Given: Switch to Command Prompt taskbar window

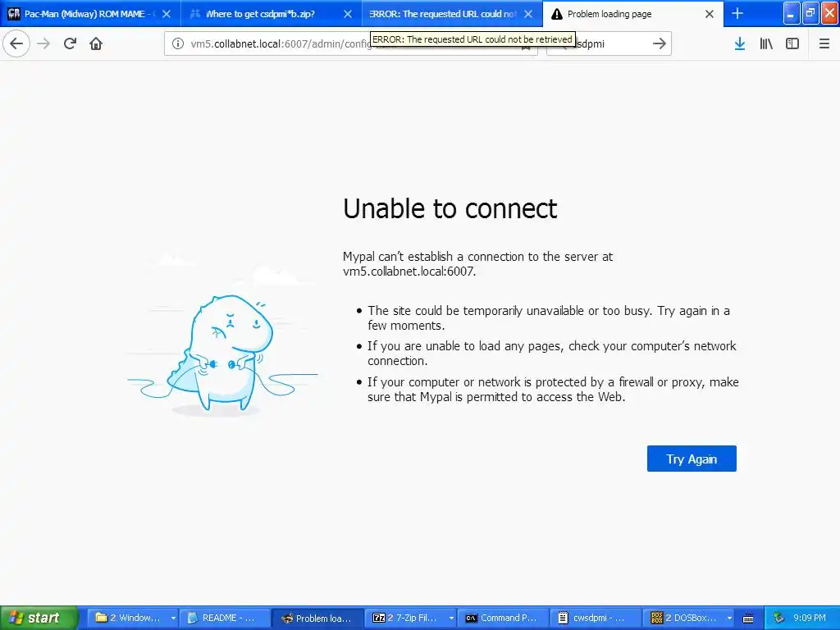Looking at the screenshot, I should tap(503, 618).
